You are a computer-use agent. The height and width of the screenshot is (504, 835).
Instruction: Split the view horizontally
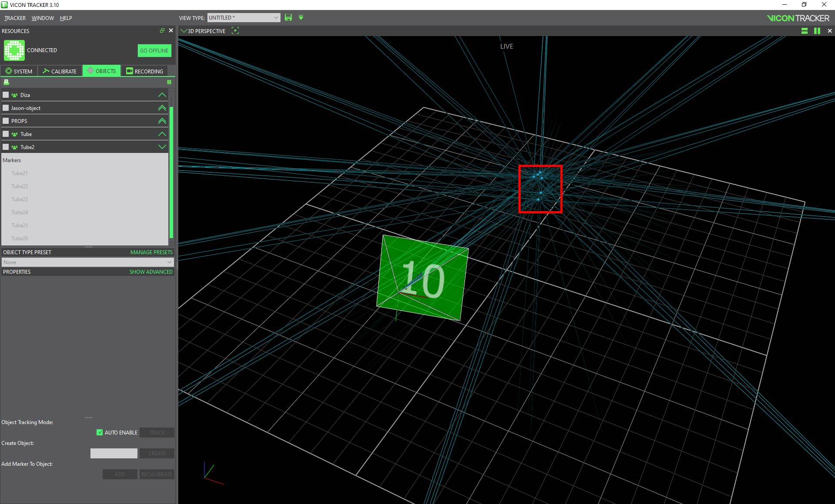click(805, 31)
